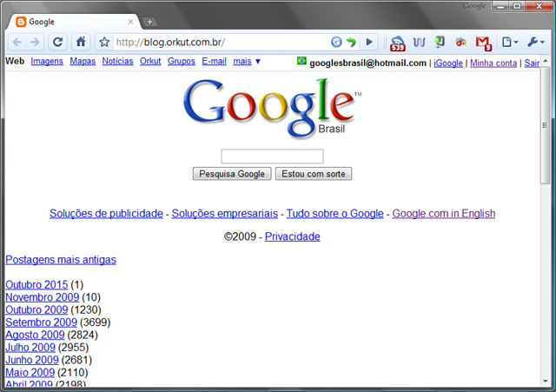Click the scrollbar down arrow
Image resolution: width=556 pixels, height=392 pixels.
[546, 382]
